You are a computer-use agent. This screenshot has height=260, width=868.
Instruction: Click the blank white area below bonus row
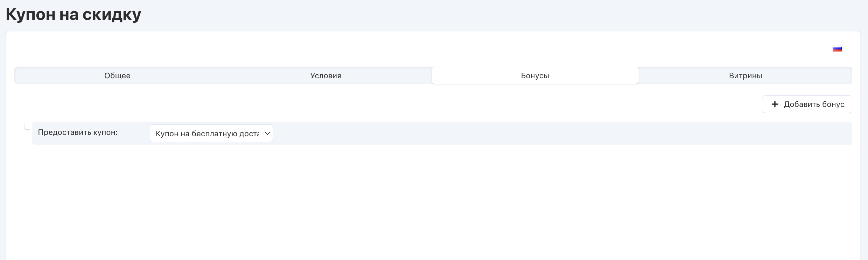click(x=420, y=203)
